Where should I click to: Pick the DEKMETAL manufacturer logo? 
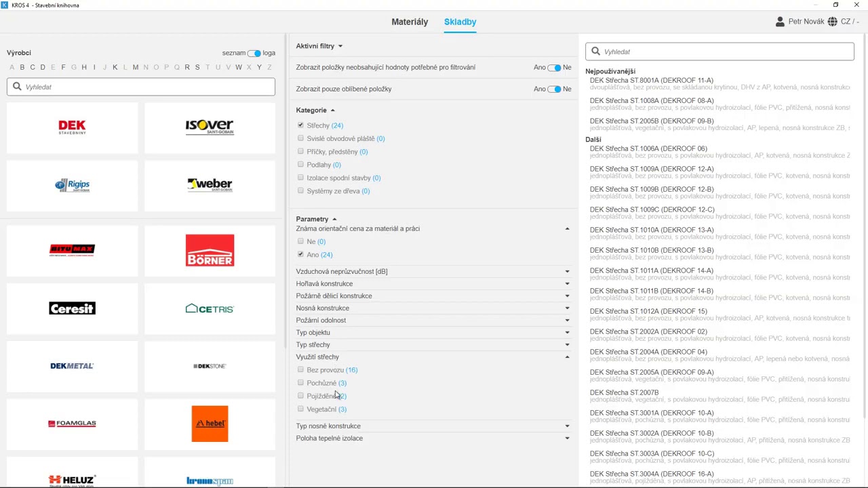(72, 366)
